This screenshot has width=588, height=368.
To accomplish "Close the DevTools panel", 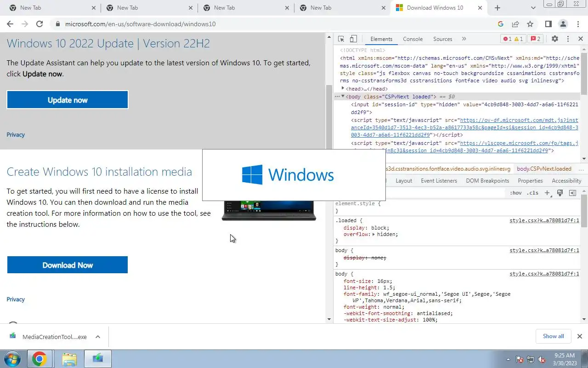I will tap(580, 39).
